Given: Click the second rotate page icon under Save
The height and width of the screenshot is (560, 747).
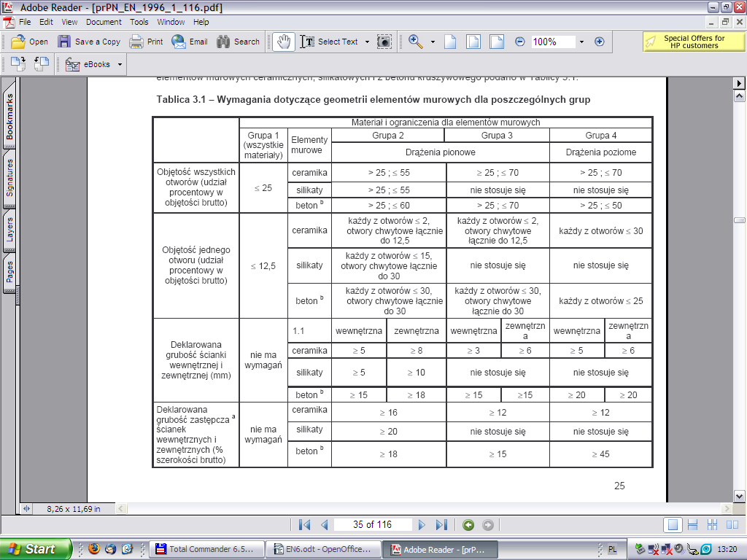Looking at the screenshot, I should tap(42, 64).
